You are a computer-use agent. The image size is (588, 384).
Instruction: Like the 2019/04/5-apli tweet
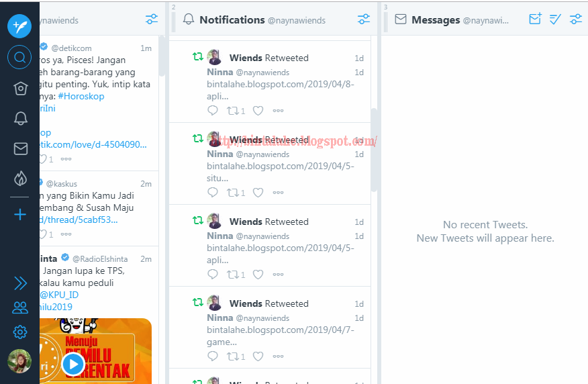(x=258, y=275)
